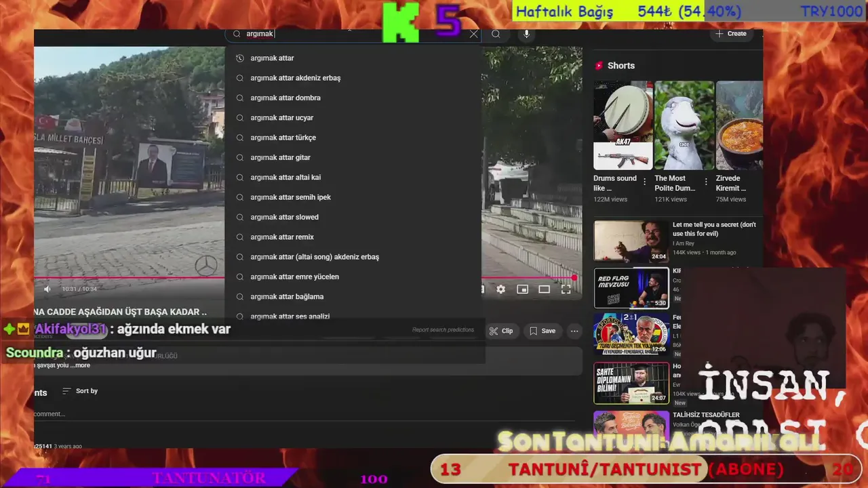The height and width of the screenshot is (488, 868).
Task: Clear the search box with the X icon
Action: click(x=473, y=34)
